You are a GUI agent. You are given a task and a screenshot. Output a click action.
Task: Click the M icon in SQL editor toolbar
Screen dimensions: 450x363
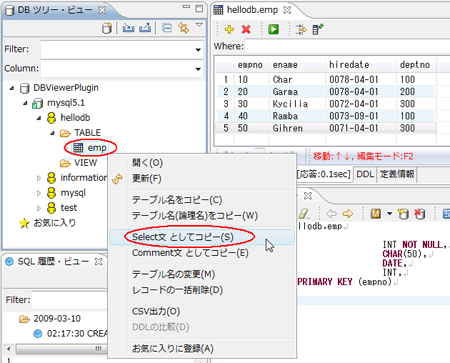coord(376,214)
